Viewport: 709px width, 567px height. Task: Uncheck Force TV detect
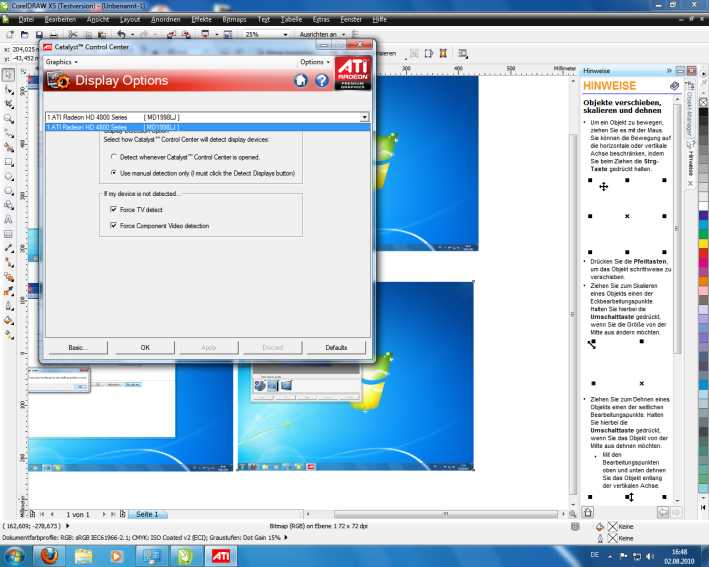(113, 209)
